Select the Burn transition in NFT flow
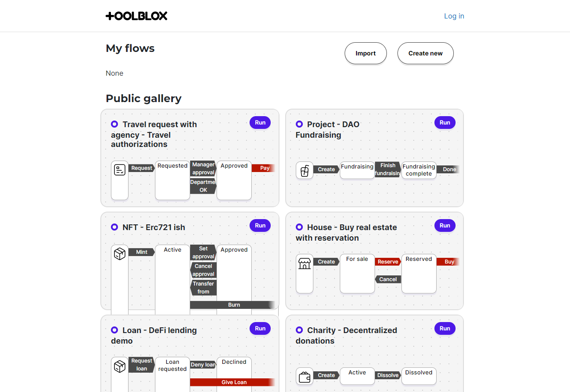 [234, 305]
